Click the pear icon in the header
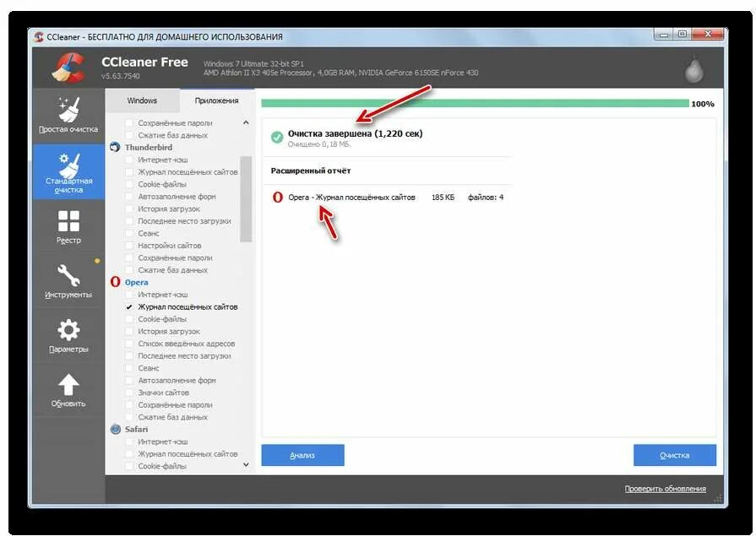Viewport: 756px width, 536px height. (x=694, y=69)
